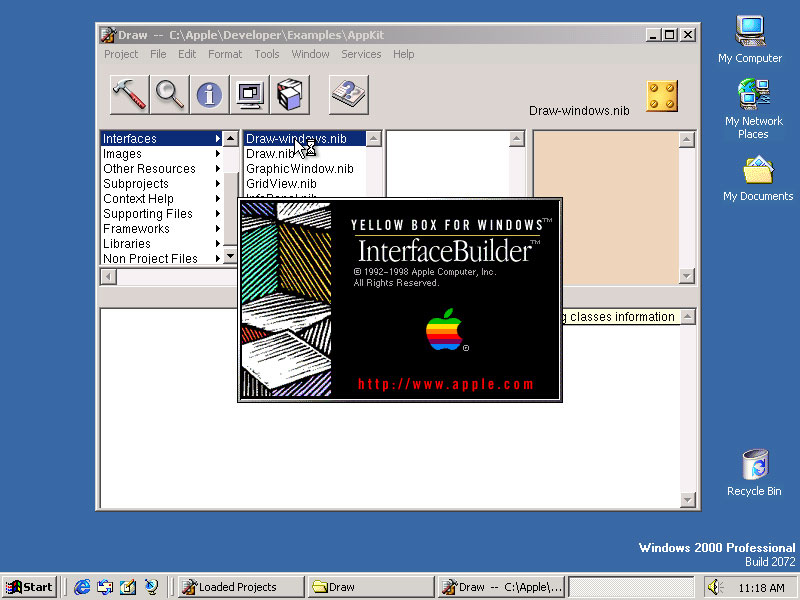Expand the Context Help category arrow
Screen dimensions: 800x600
click(218, 198)
